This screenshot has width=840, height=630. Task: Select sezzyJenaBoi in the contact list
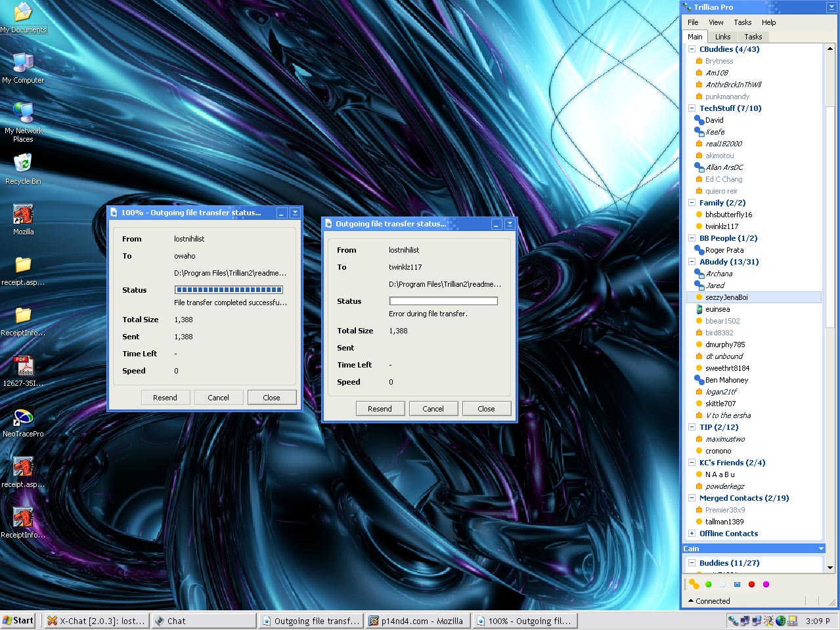click(x=726, y=297)
